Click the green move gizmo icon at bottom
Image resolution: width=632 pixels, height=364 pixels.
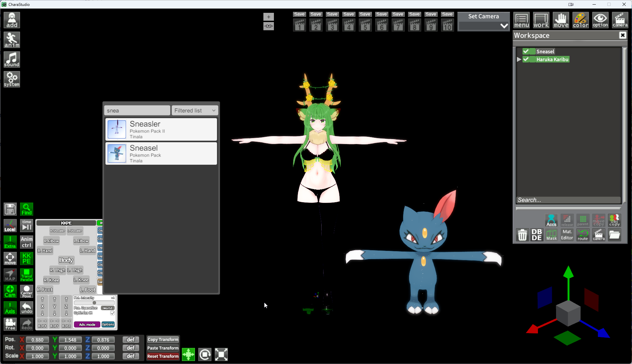pyautogui.click(x=188, y=354)
